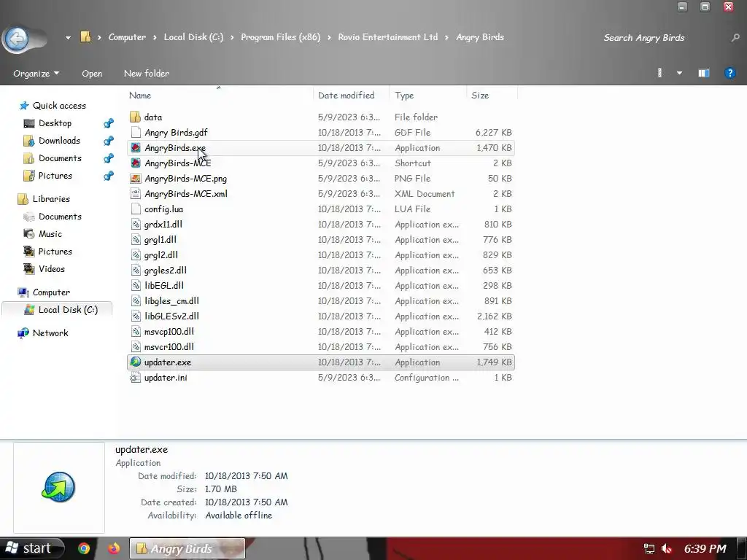This screenshot has height=560, width=747.
Task: Select the AngryBirds.exe application icon
Action: coord(136,147)
